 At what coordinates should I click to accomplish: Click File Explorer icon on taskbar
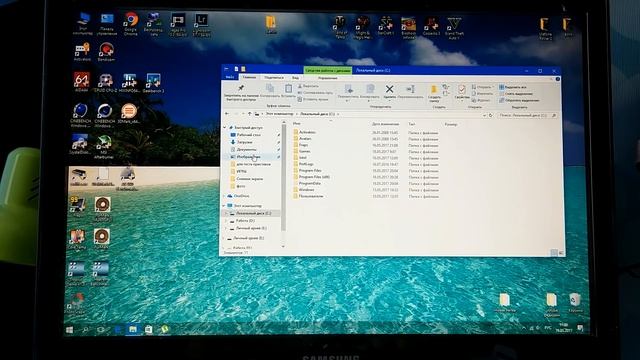tap(133, 329)
